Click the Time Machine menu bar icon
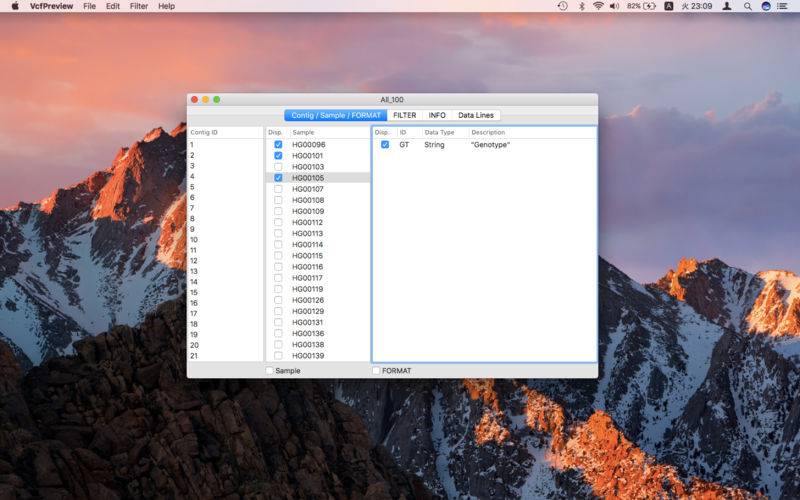The image size is (800, 500). point(563,6)
